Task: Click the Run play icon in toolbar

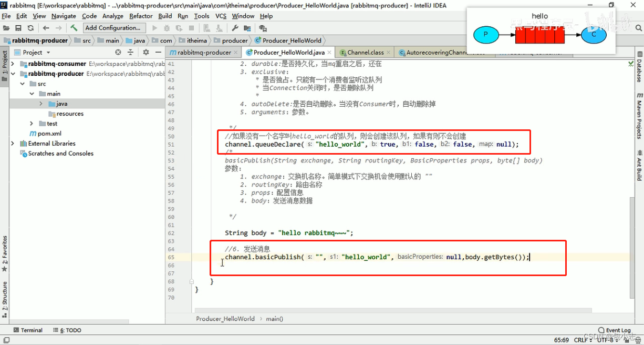Action: click(154, 28)
